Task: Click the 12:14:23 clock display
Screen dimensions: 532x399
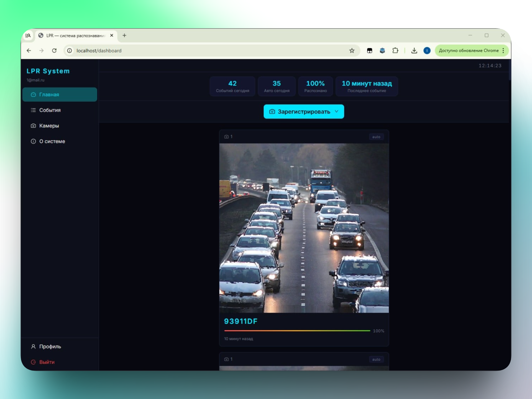Action: (x=490, y=66)
